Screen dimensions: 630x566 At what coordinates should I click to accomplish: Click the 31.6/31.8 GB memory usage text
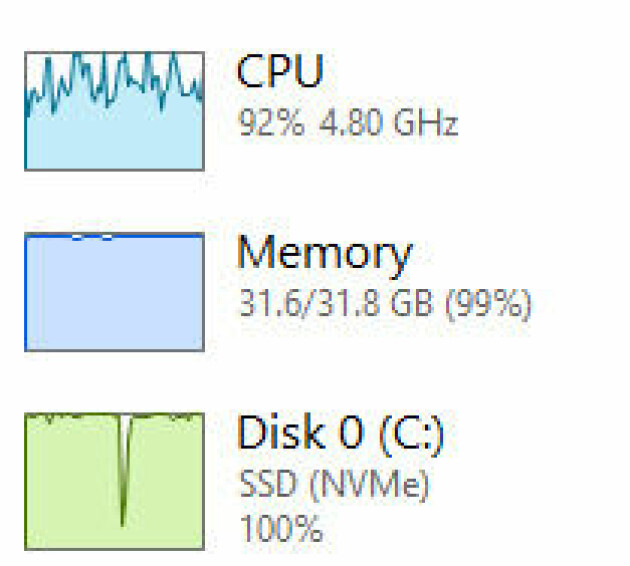tap(337, 303)
